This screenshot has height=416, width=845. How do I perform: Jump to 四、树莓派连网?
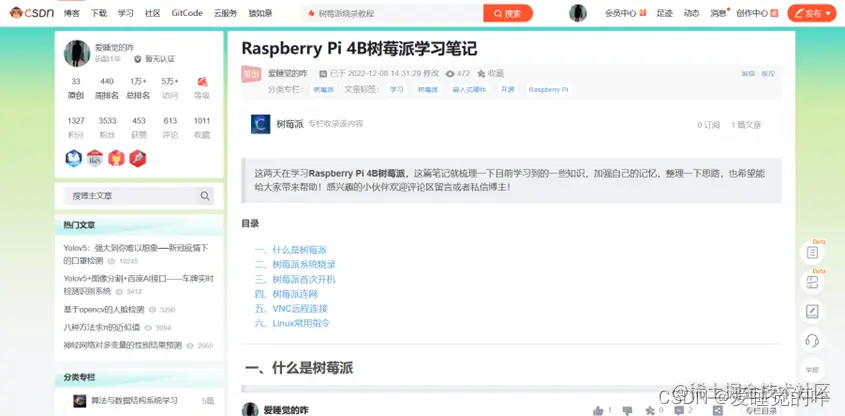tap(286, 294)
